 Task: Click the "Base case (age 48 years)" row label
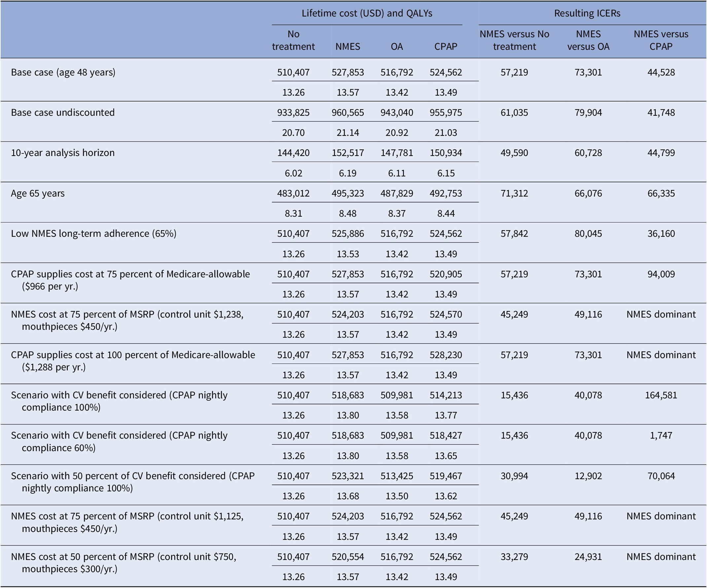(63, 72)
